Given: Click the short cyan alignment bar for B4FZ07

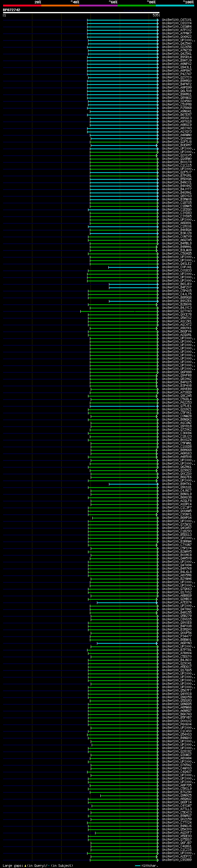Looking at the screenshot, I should pos(134,287).
